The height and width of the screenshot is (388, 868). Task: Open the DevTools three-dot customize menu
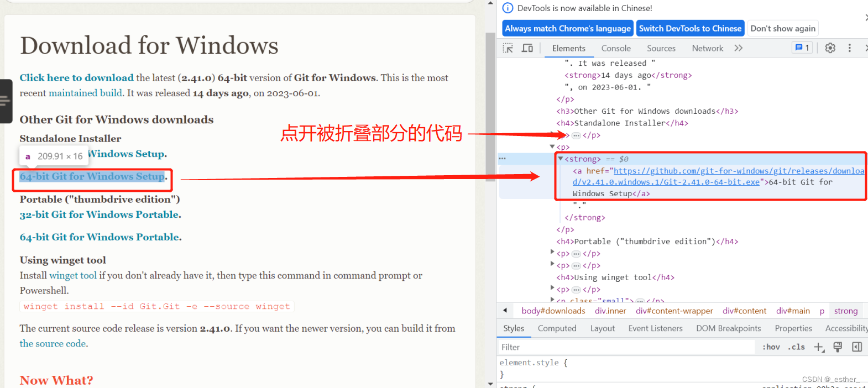[850, 48]
